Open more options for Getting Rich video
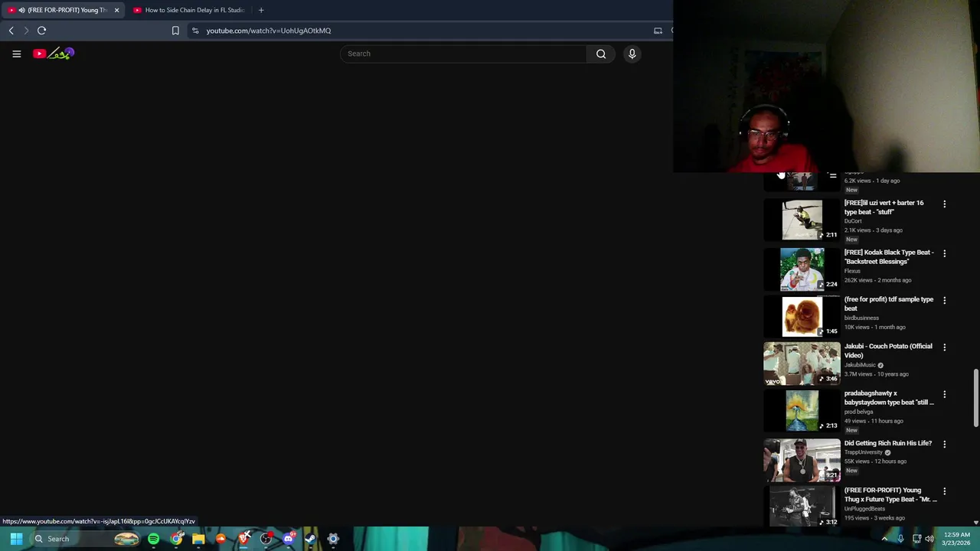The image size is (980, 551). (x=944, y=444)
